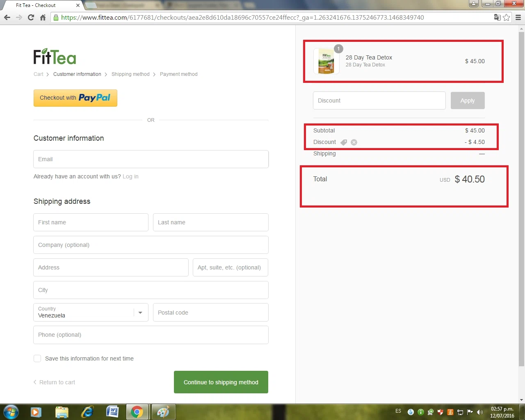The height and width of the screenshot is (420, 525).
Task: Click the Action Center flag tray icon
Action: (x=470, y=412)
